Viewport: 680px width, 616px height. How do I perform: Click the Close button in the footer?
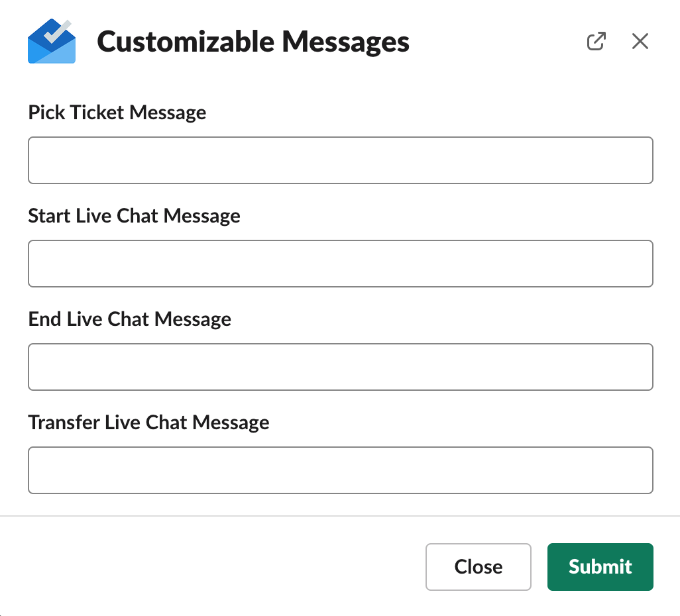point(479,567)
